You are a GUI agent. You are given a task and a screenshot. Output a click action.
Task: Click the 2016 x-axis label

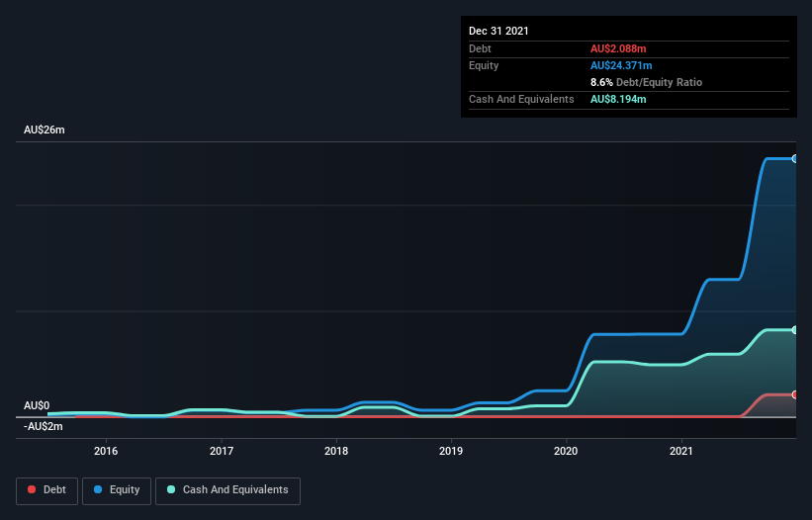106,451
